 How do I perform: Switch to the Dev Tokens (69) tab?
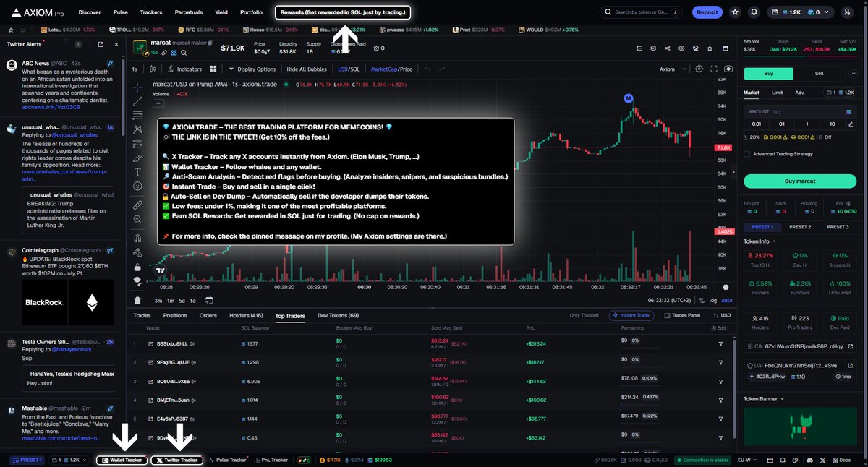pyautogui.click(x=339, y=316)
